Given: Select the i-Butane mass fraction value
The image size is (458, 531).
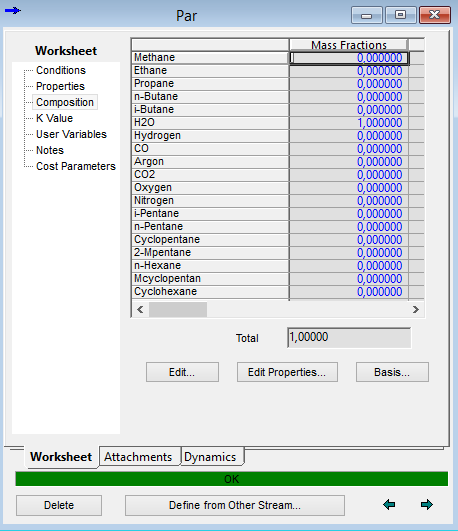Looking at the screenshot, I should [349, 110].
